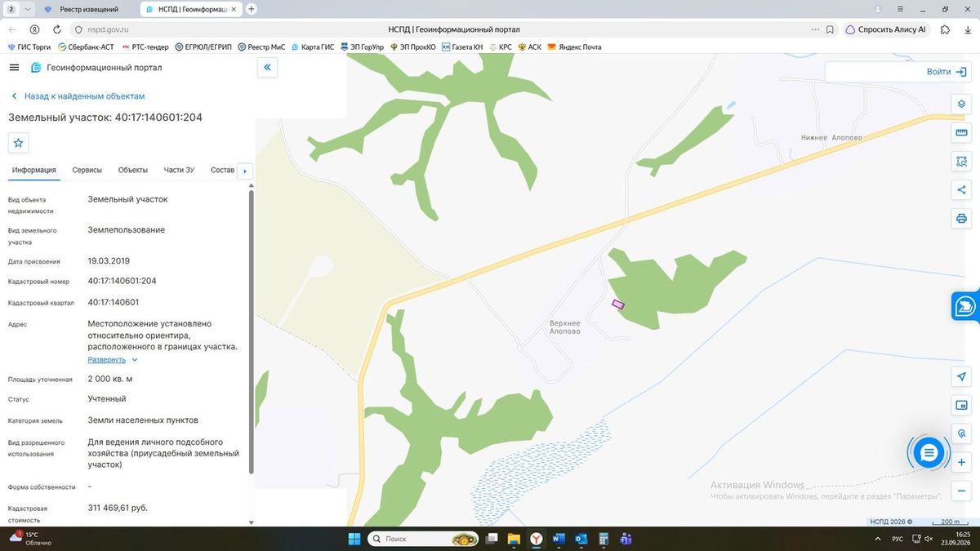Zoom in with the plus button

tap(961, 462)
